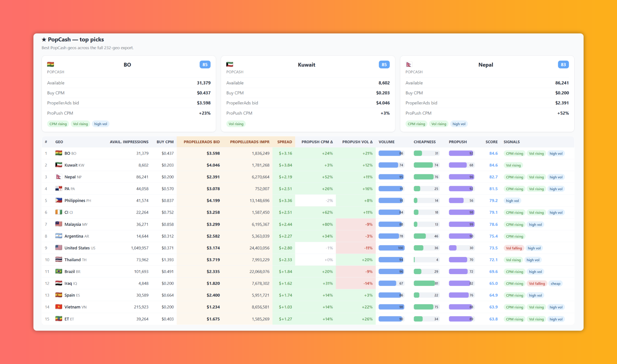Click the PA flag in the table
The width and height of the screenshot is (617, 364).
[x=59, y=189]
